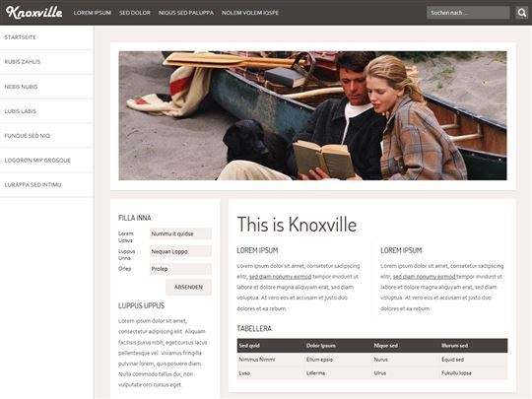Open NOLEM VOLEM IQSPE menu item
Viewport: 532px width, 399px height.
(250, 13)
